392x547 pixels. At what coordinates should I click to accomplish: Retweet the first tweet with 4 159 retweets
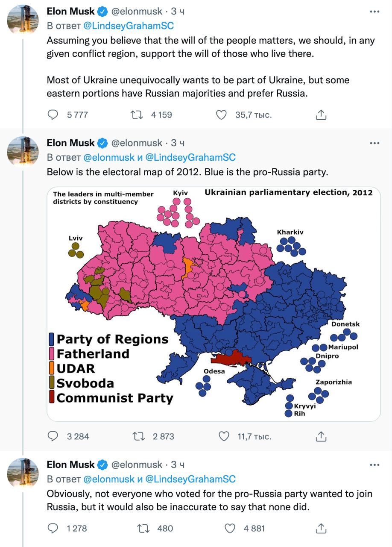[136, 115]
